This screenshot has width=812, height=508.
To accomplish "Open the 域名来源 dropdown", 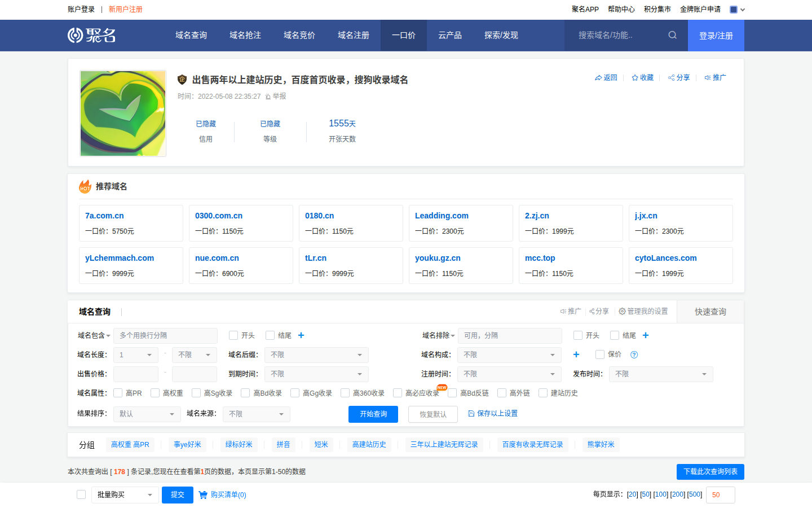I will click(x=256, y=414).
